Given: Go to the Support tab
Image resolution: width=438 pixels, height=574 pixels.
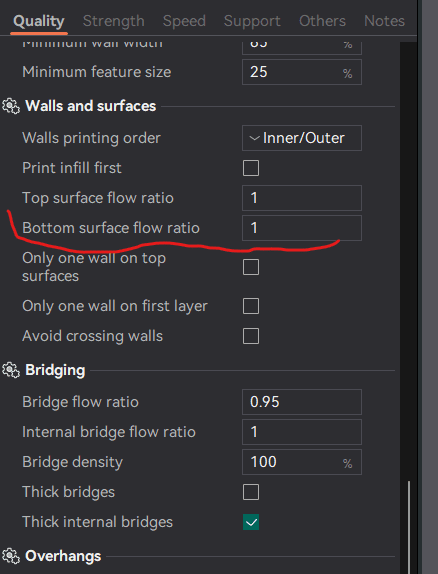Looking at the screenshot, I should (x=252, y=21).
